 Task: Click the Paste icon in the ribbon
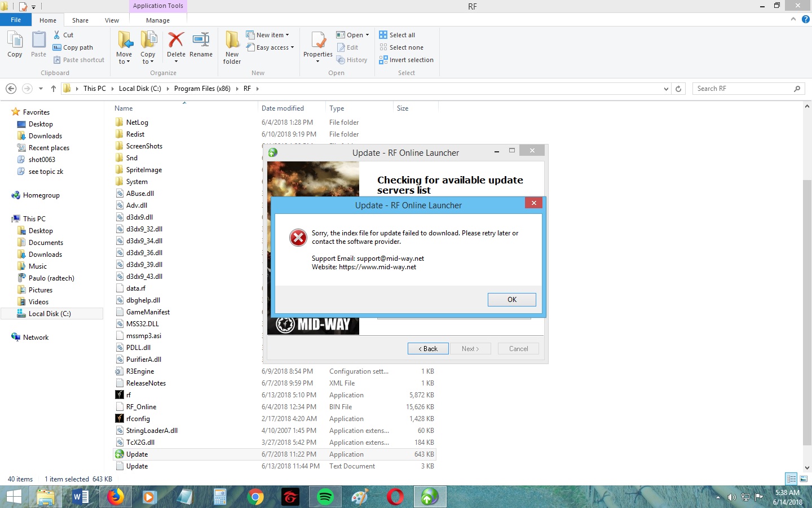tap(38, 45)
